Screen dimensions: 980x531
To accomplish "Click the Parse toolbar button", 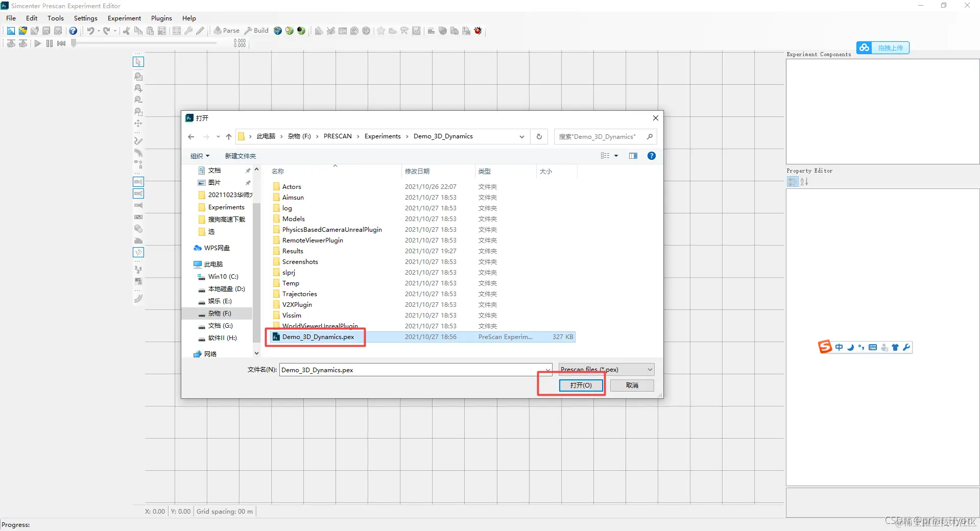I will [x=227, y=31].
